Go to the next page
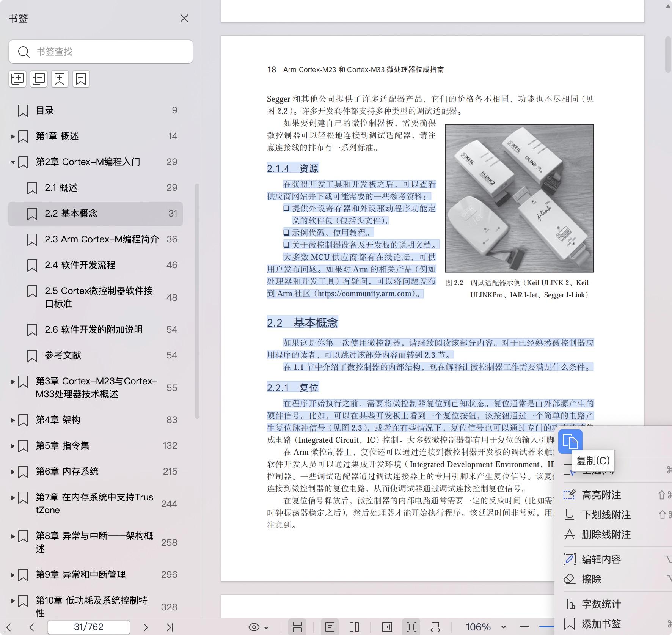 point(146,627)
